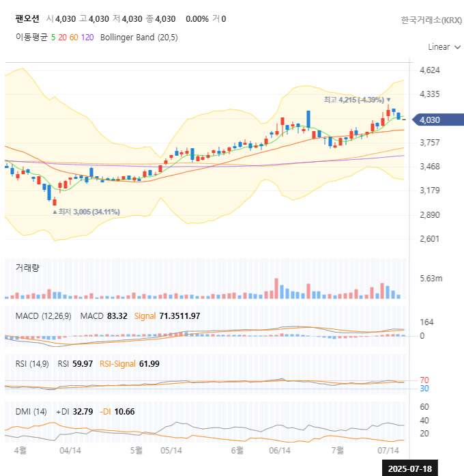Click the 5.63m volume axis label
This screenshot has width=464, height=476.
431,279
